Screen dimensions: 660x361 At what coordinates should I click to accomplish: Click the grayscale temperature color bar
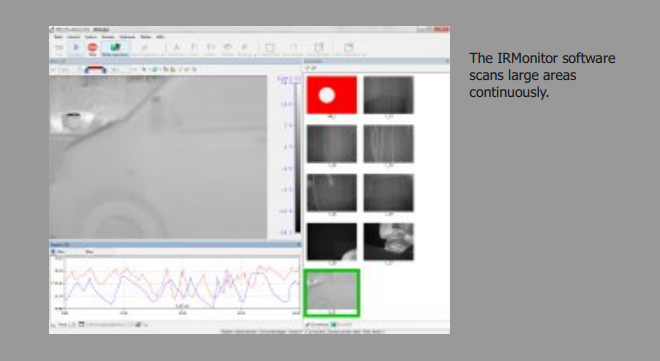pyautogui.click(x=298, y=157)
